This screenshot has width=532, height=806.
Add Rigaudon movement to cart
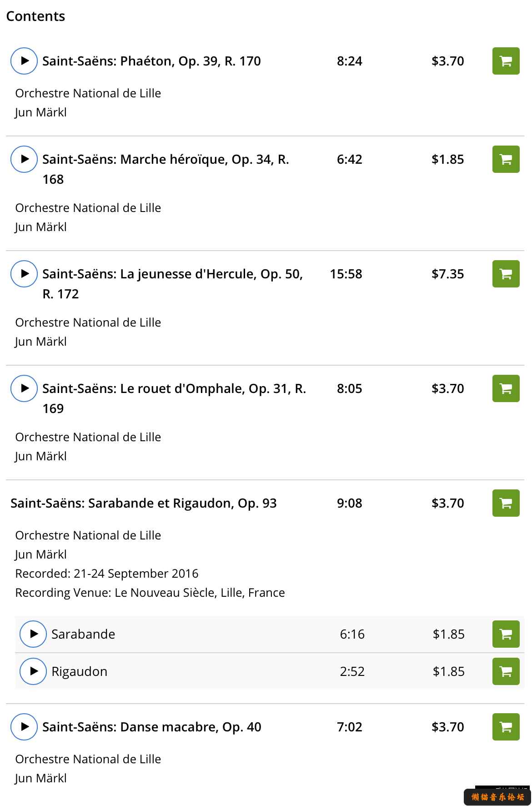click(x=506, y=671)
